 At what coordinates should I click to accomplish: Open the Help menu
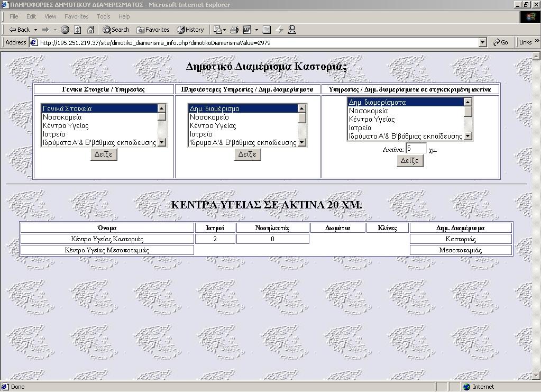coord(124,16)
